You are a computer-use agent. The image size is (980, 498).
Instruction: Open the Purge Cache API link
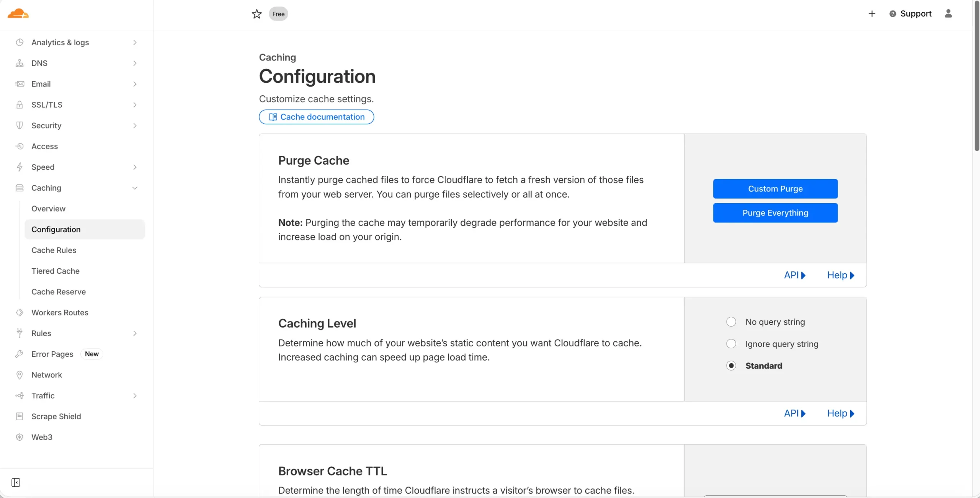pos(795,275)
